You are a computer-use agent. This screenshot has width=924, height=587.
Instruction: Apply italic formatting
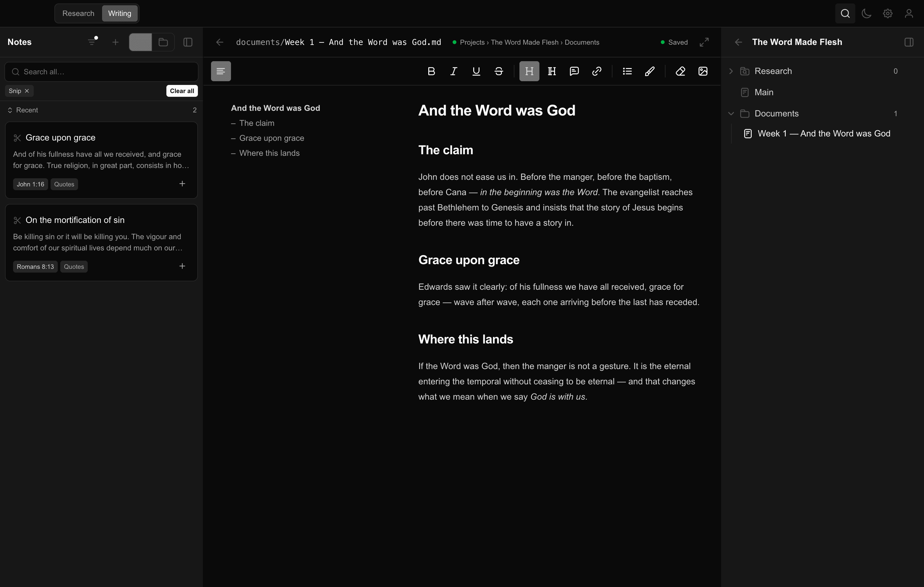coord(454,71)
